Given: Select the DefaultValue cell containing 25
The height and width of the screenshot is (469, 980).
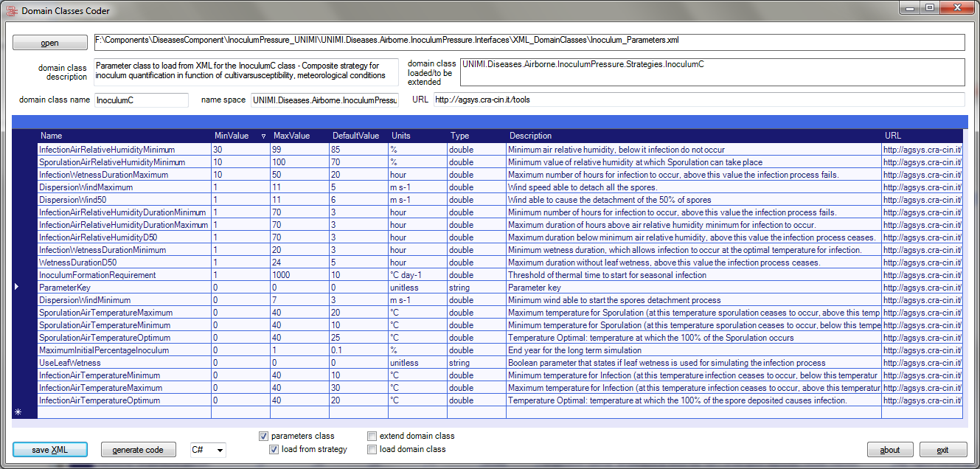Looking at the screenshot, I should pyautogui.click(x=358, y=338).
